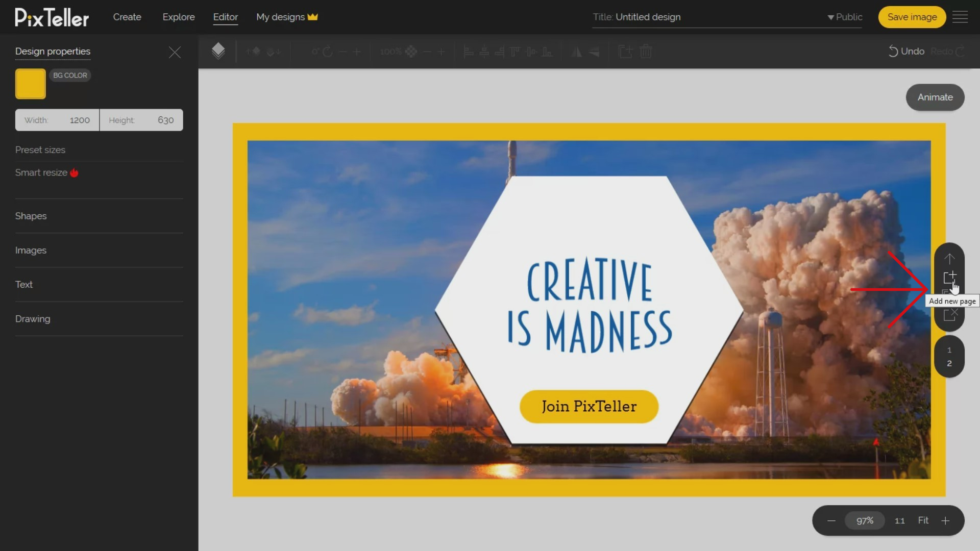Click page 1 thumbnail

coord(949,349)
